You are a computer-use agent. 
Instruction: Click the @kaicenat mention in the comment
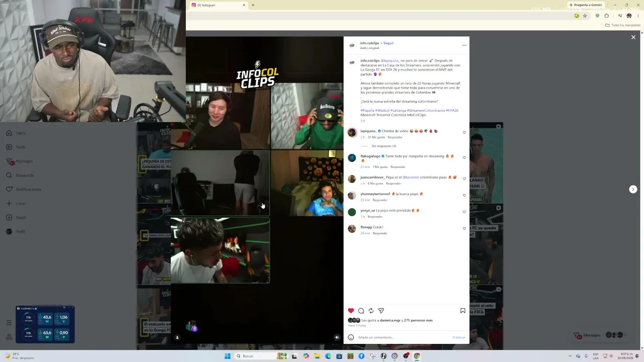pos(411,177)
